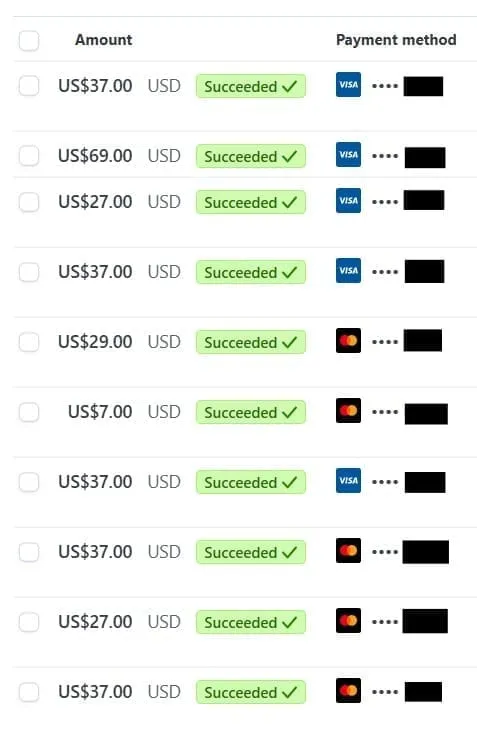
Task: Click the Visa icon on the US$69.00 payment
Action: pos(348,155)
